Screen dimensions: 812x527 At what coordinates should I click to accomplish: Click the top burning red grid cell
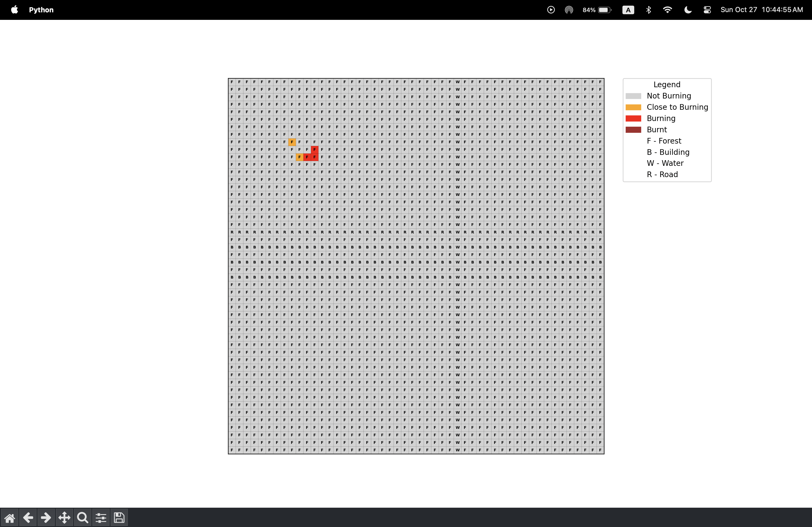(x=314, y=149)
